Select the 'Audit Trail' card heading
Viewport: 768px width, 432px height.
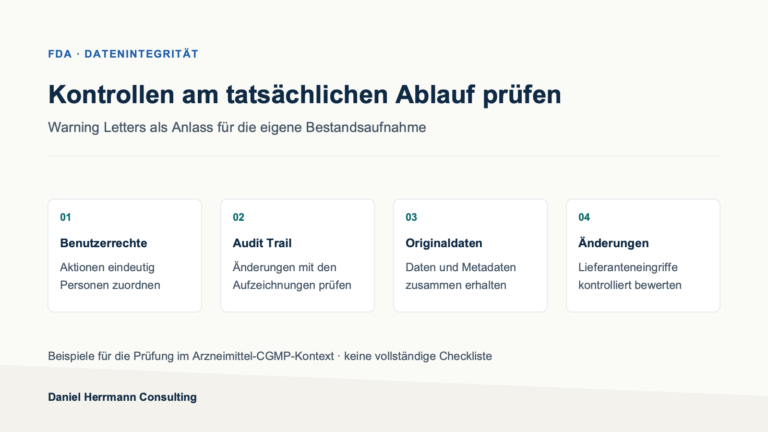tap(262, 243)
